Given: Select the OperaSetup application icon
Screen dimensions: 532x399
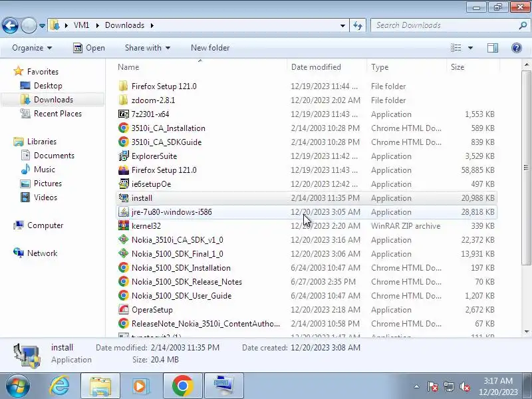Looking at the screenshot, I should pyautogui.click(x=124, y=309).
